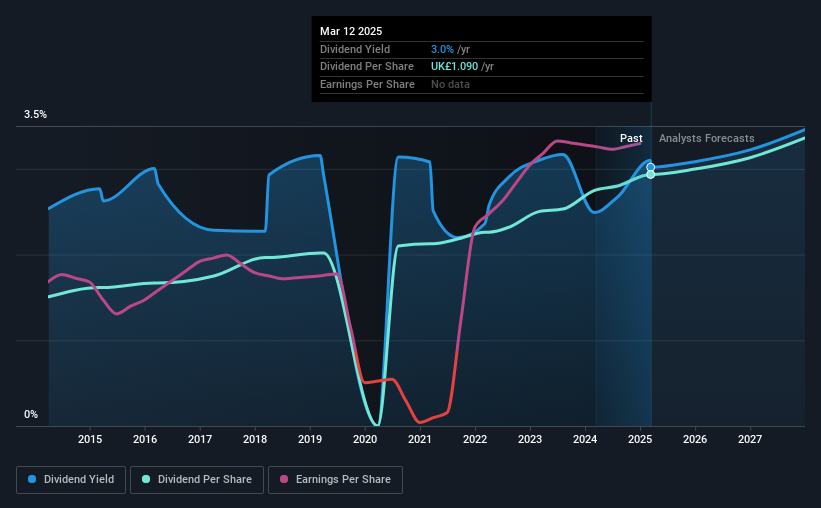821x508 pixels.
Task: Click the Analysts Forecasts label
Action: 706,138
